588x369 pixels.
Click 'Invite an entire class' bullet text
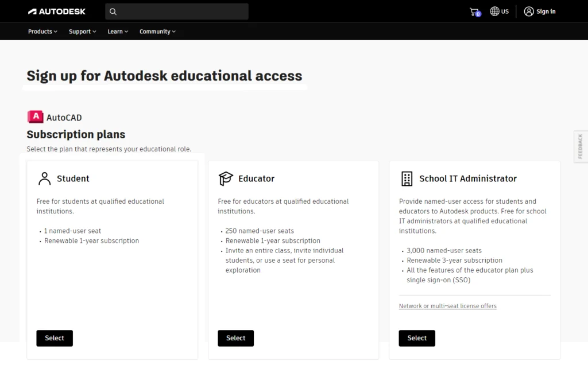click(284, 260)
